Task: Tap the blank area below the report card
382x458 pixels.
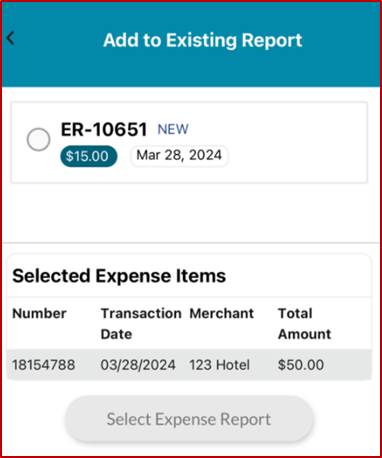Action: tap(190, 213)
